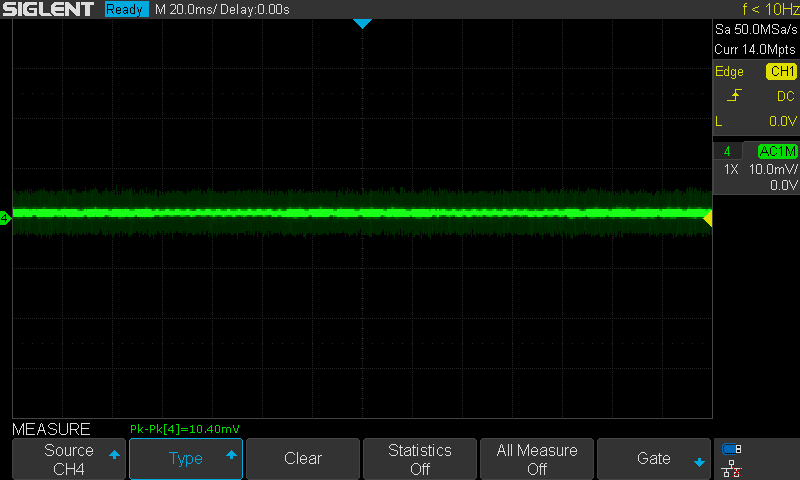Toggle All Measure Off button

[537, 459]
